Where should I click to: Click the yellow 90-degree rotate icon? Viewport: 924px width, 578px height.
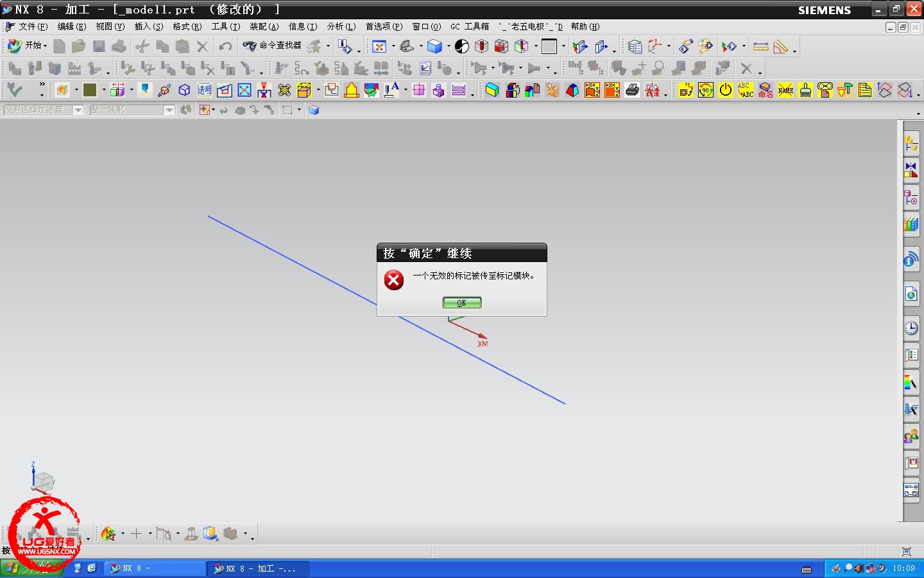(706, 90)
